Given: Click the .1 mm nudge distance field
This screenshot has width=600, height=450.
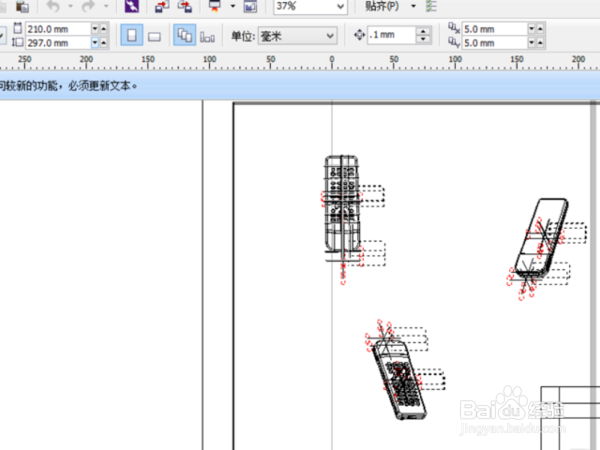Looking at the screenshot, I should pos(391,35).
